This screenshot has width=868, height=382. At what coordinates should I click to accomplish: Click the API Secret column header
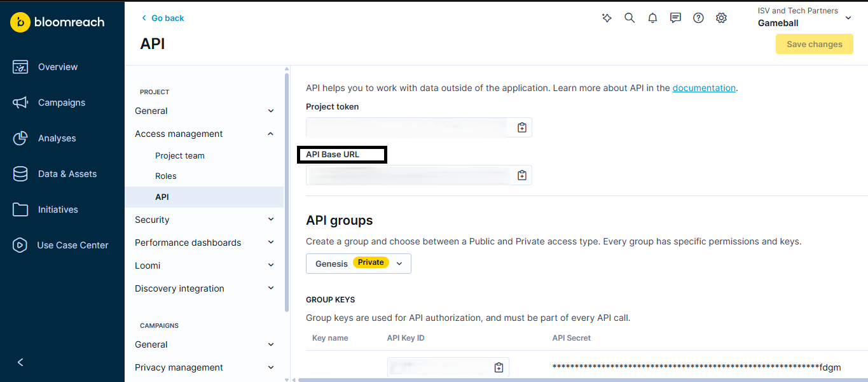pos(572,338)
